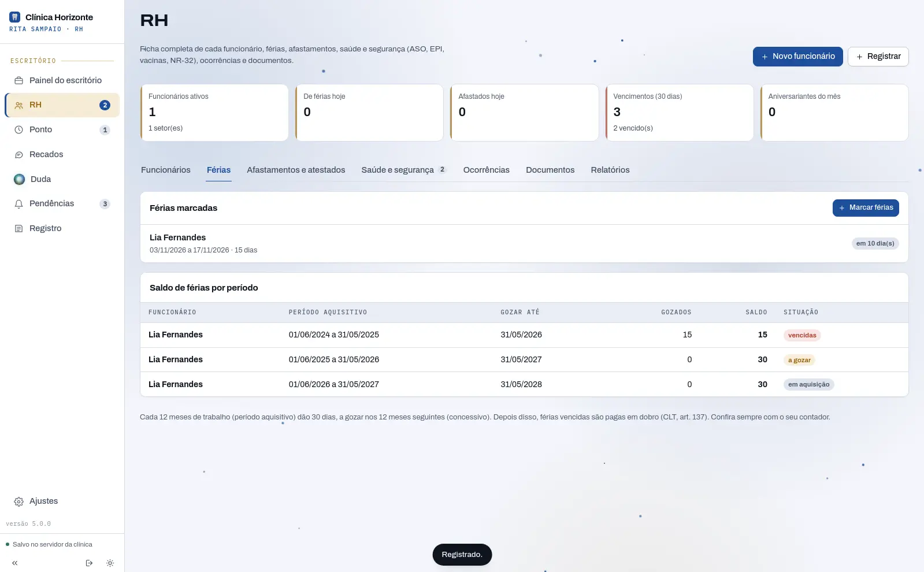Select period "01/06/2024 a 31/05/2025" cell

[334, 335]
